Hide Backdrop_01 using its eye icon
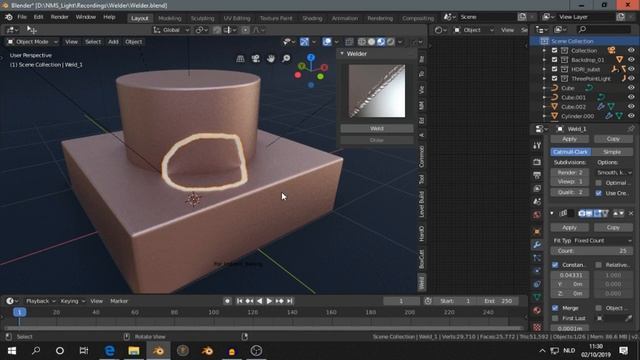This screenshot has height=360, width=640. pyautogui.click(x=631, y=60)
